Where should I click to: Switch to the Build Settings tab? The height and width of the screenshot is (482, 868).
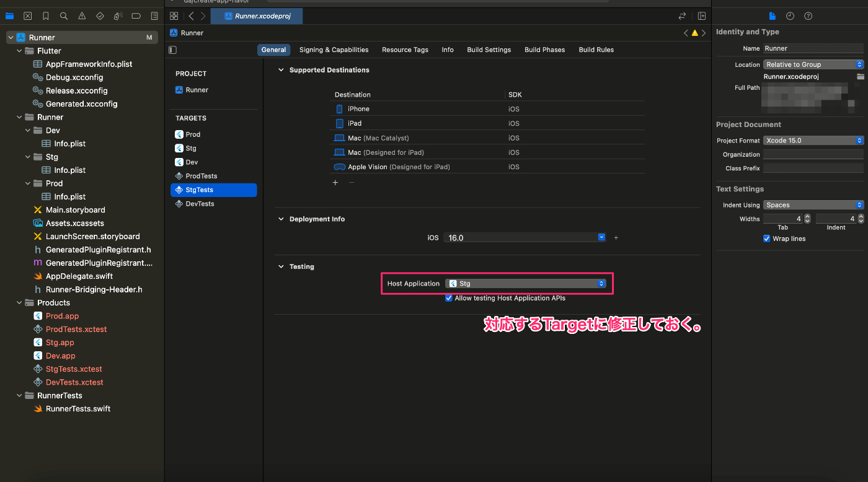click(489, 50)
